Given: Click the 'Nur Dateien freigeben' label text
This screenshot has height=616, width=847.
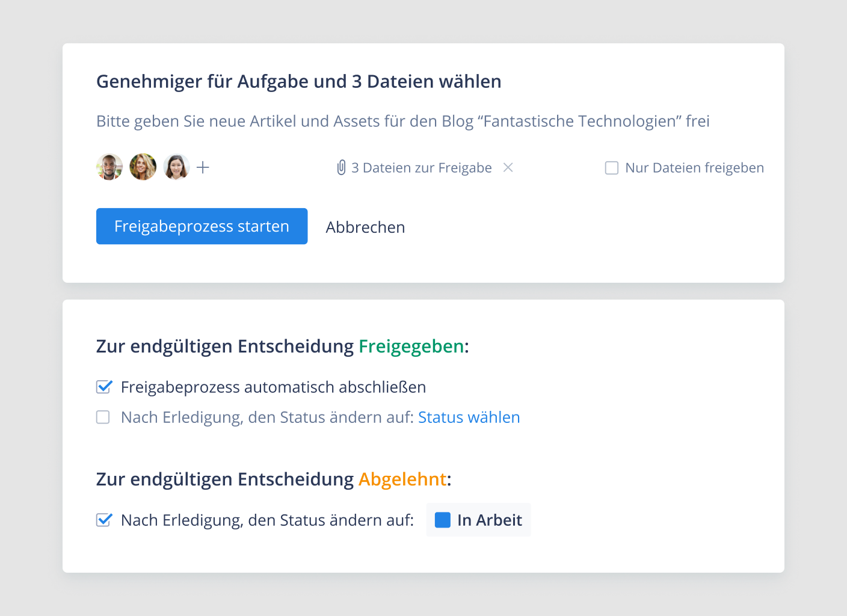Looking at the screenshot, I should point(694,168).
